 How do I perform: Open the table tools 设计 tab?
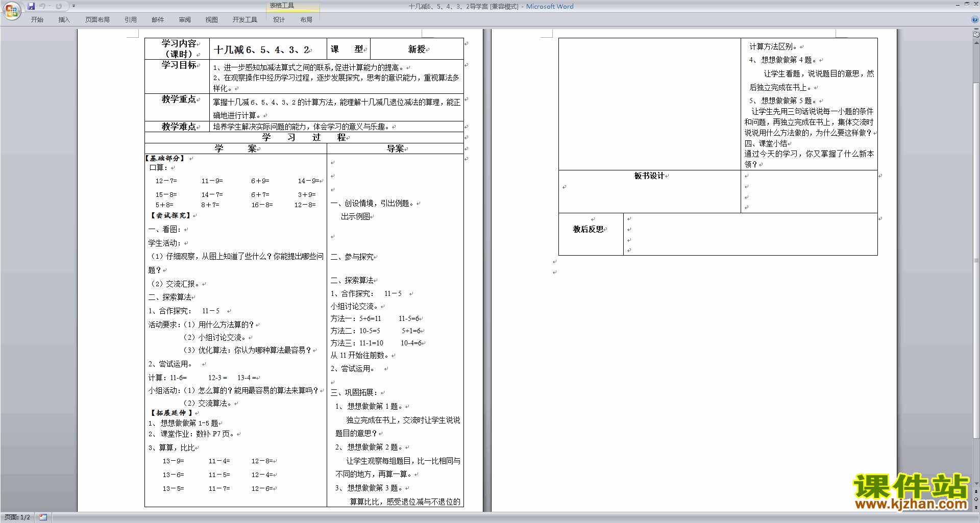279,19
